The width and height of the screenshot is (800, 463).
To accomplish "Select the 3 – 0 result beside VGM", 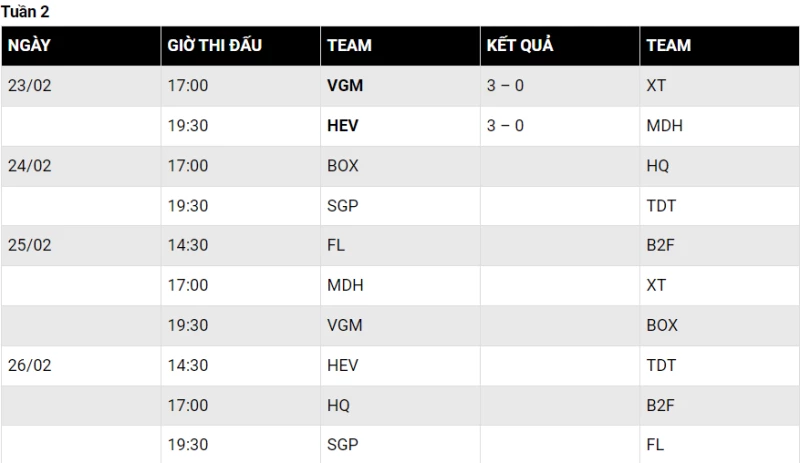I will pyautogui.click(x=505, y=86).
